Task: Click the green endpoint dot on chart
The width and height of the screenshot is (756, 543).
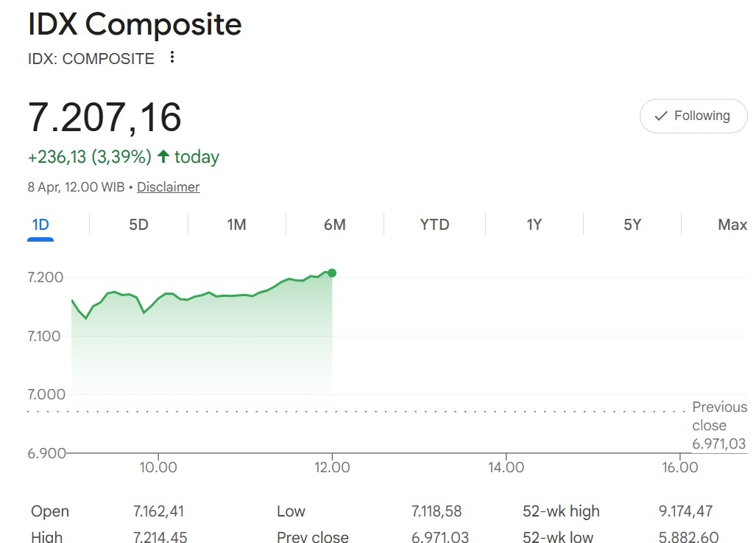Action: click(332, 273)
